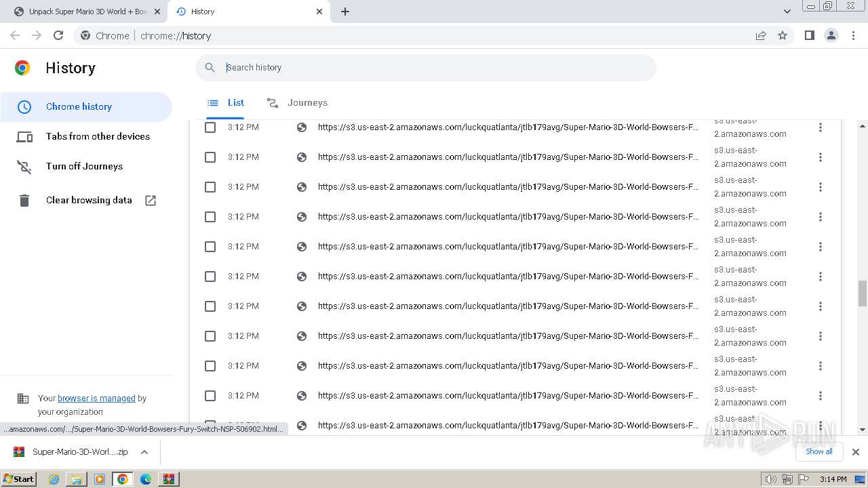This screenshot has height=488, width=868.
Task: Switch to the Journeys view tab
Action: click(x=297, y=103)
